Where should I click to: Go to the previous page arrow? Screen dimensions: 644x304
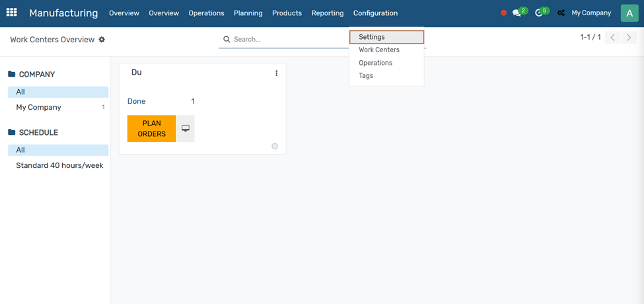[613, 38]
